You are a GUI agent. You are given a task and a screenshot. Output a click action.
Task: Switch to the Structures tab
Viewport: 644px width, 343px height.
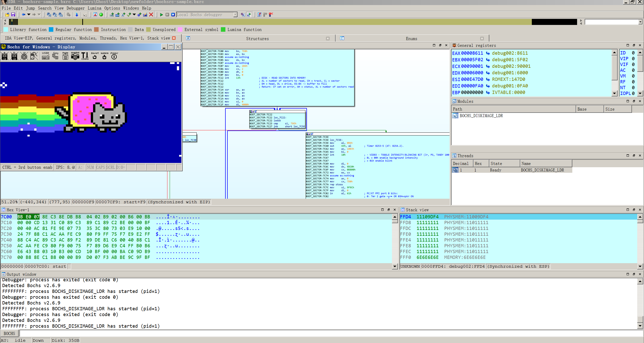257,39
